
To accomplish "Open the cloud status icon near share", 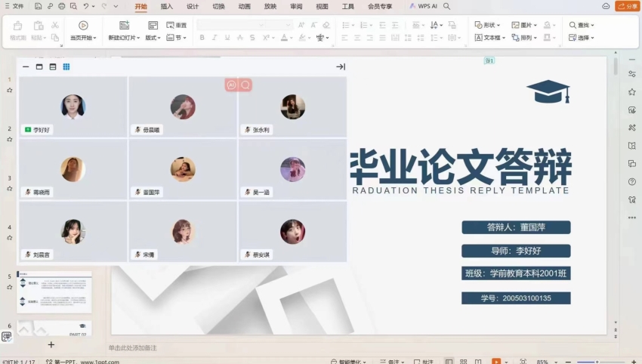I will [x=606, y=6].
